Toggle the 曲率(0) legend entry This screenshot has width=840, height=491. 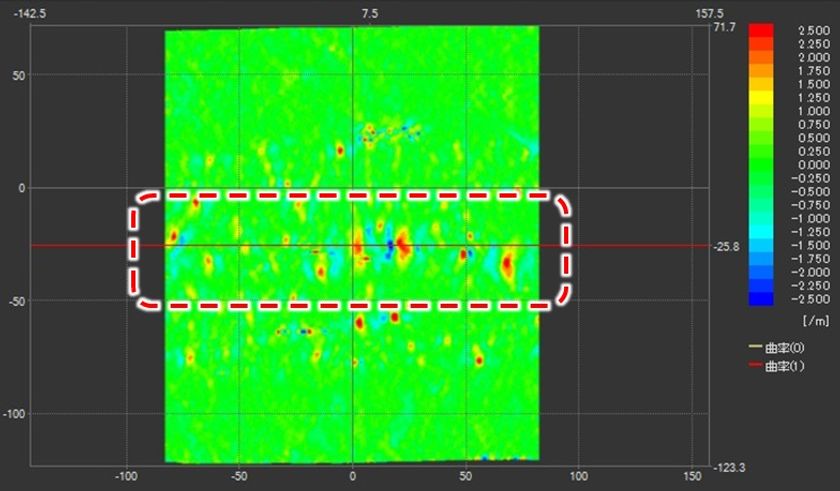(777, 348)
